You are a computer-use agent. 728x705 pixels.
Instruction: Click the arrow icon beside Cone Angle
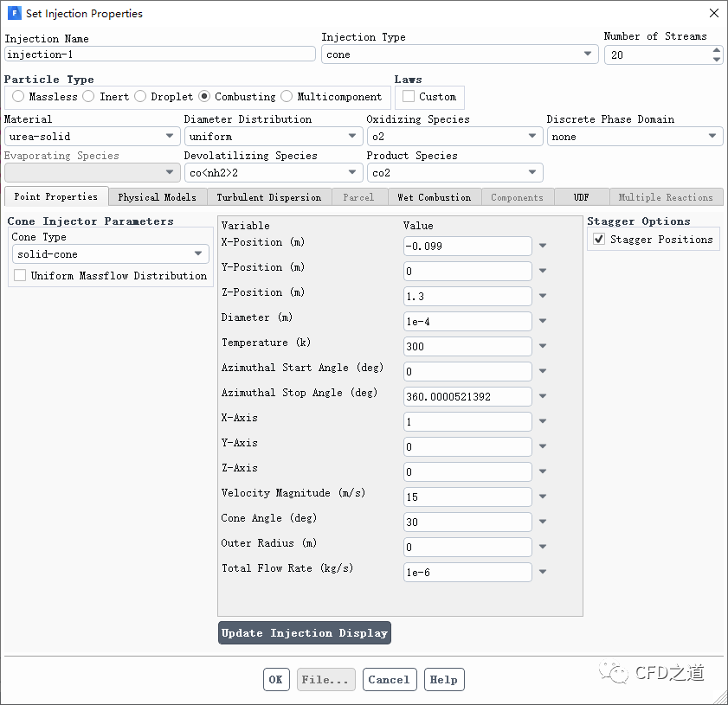pos(543,522)
